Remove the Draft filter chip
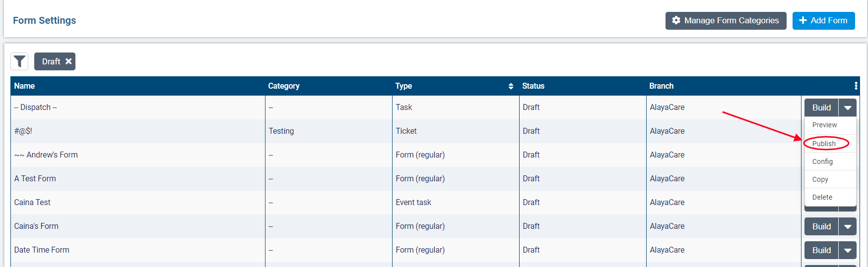 [x=68, y=61]
